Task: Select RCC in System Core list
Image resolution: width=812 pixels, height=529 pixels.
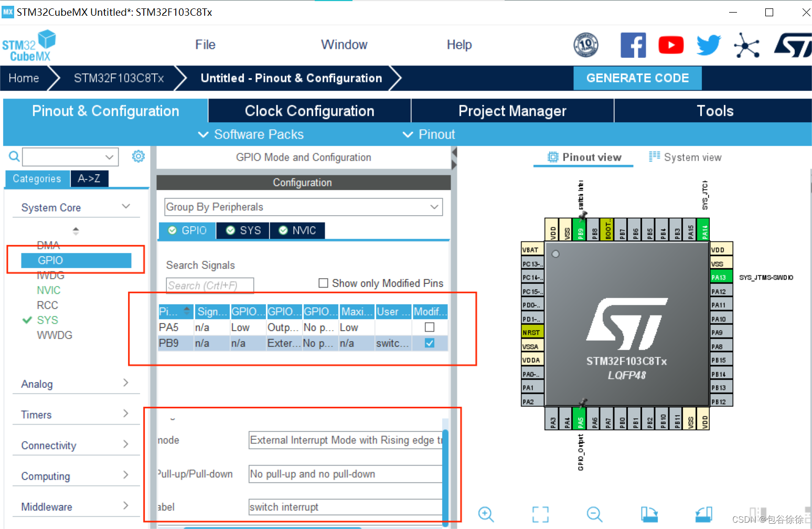Action: coord(47,305)
